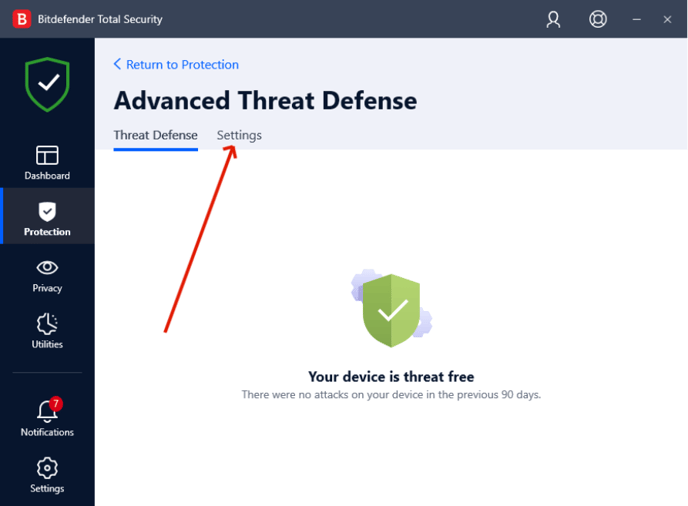Click the Bitdefender B logo

22,19
